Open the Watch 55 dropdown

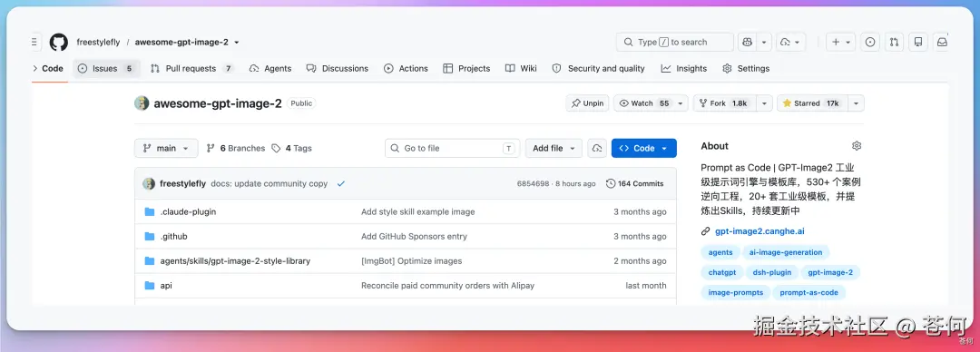(x=651, y=103)
